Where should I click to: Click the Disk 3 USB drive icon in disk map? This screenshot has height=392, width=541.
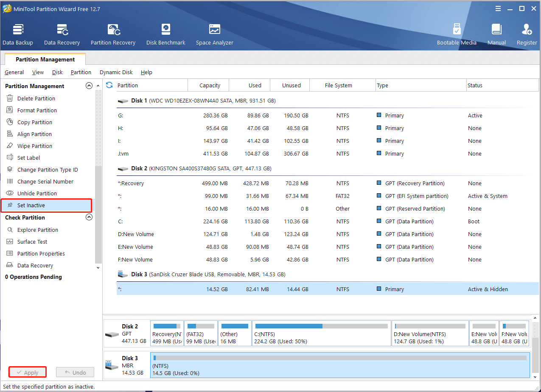coord(111,365)
